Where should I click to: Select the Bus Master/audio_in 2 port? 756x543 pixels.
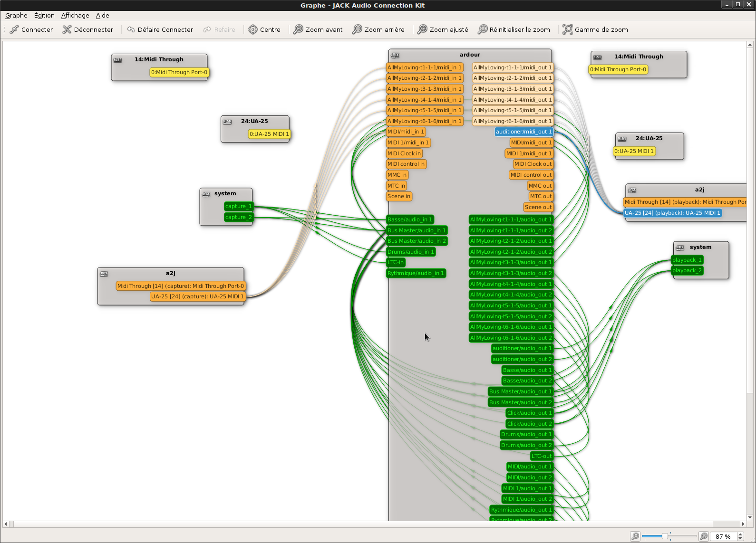417,241
